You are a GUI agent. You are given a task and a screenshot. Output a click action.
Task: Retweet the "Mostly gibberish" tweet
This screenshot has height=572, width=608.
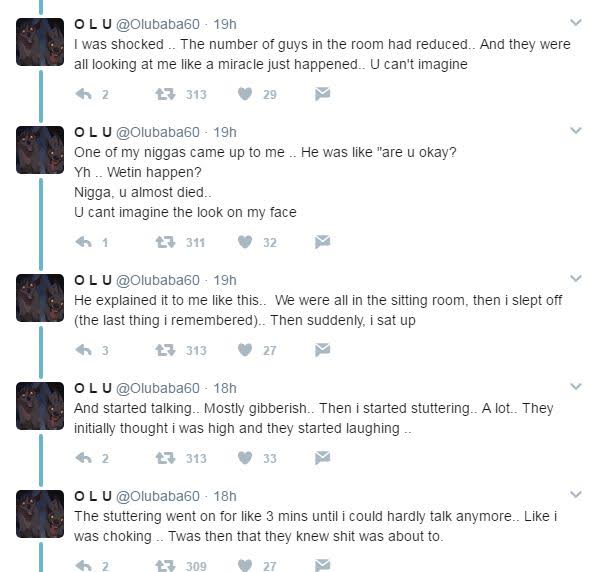[x=164, y=458]
